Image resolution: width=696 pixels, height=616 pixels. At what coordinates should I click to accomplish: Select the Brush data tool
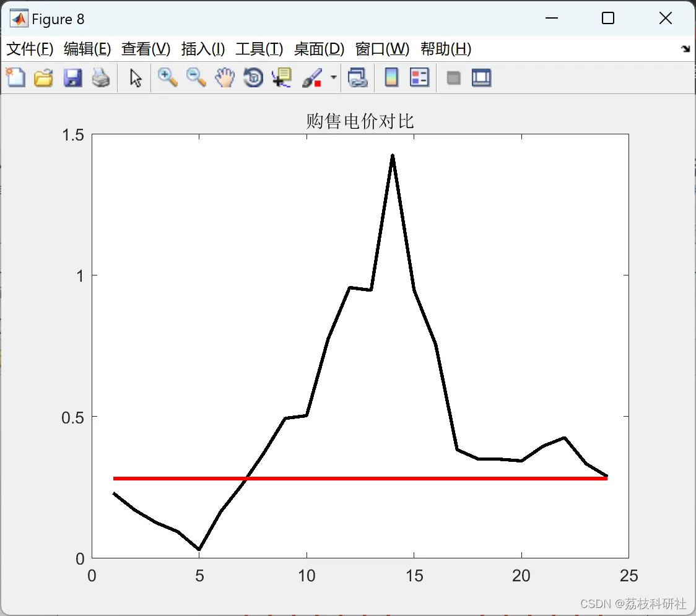click(x=312, y=77)
